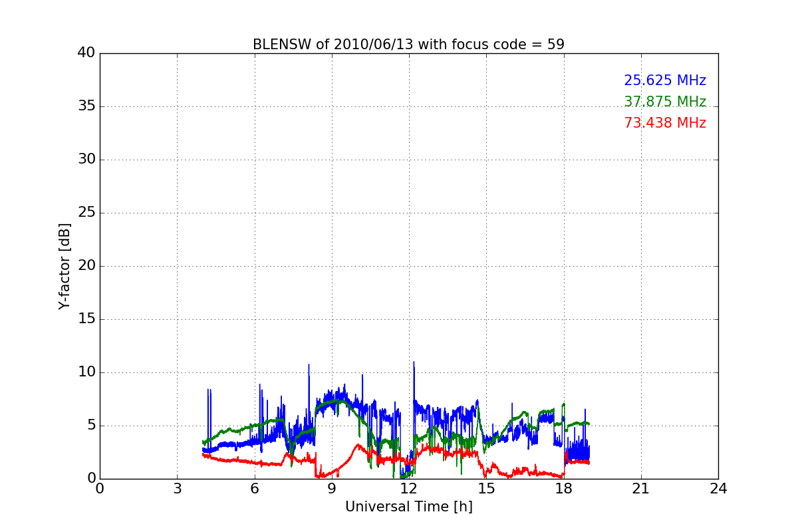Click the y-axis tick label 15
Viewport: 798px width, 532px height.
86,319
